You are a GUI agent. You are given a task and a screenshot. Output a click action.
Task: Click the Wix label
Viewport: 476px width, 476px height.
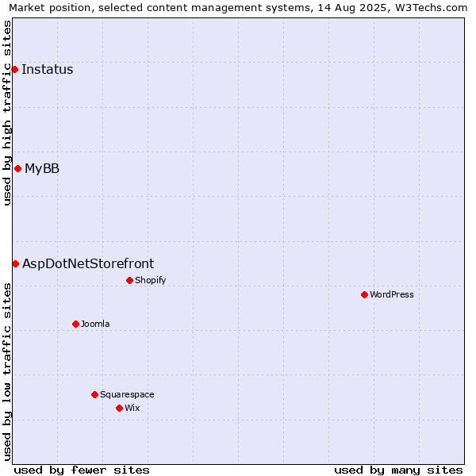[132, 408]
